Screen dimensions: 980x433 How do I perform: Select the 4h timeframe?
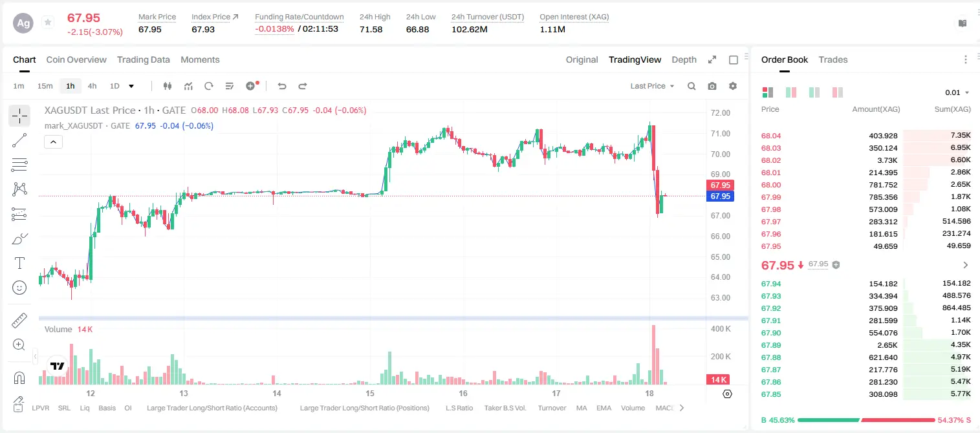[x=93, y=86]
